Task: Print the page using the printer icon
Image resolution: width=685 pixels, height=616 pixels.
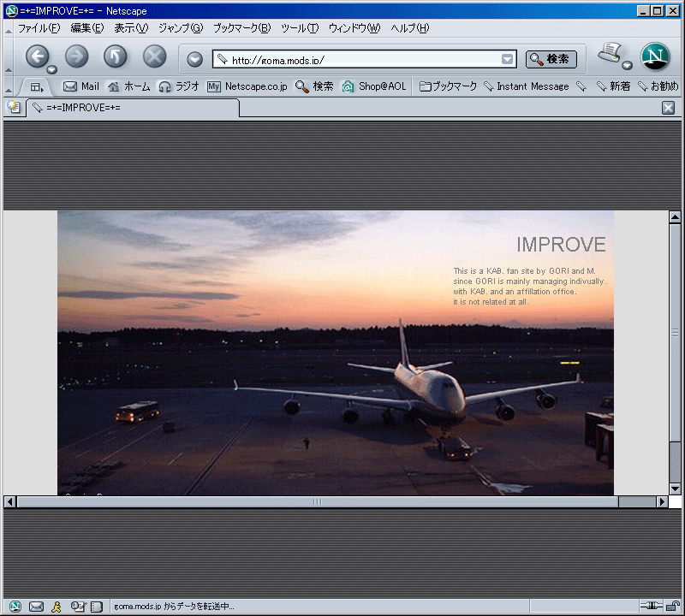Action: [610, 53]
